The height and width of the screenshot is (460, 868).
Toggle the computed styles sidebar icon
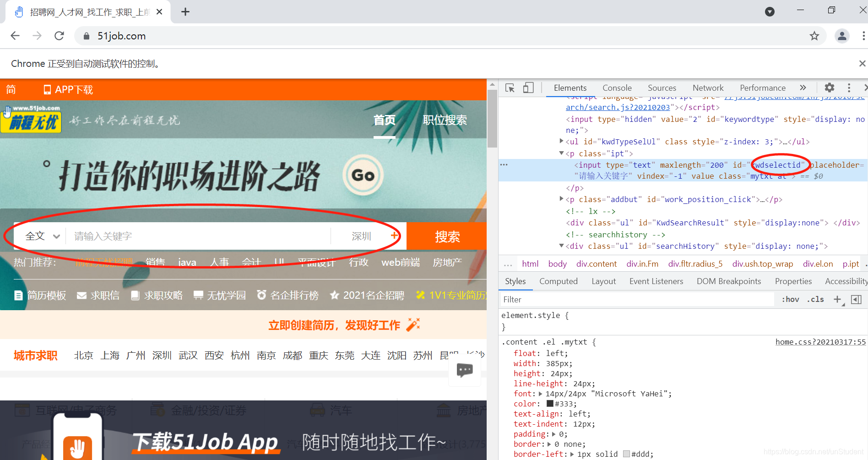[x=856, y=299]
